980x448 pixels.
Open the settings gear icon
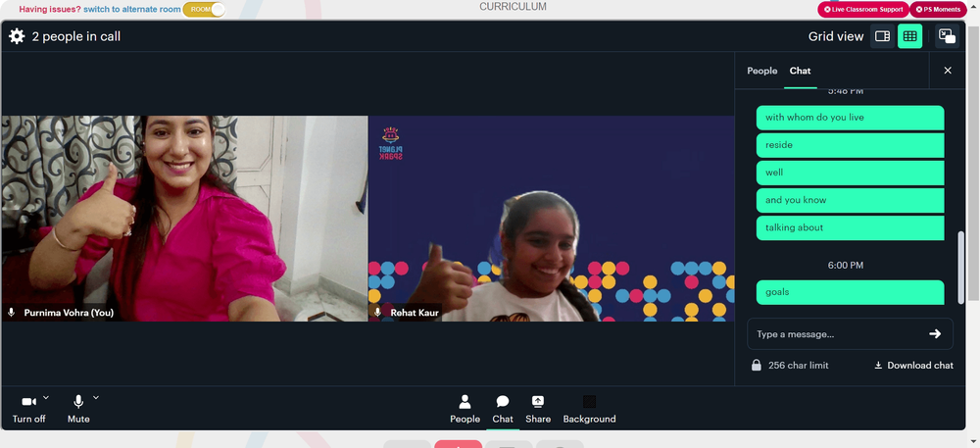click(17, 36)
